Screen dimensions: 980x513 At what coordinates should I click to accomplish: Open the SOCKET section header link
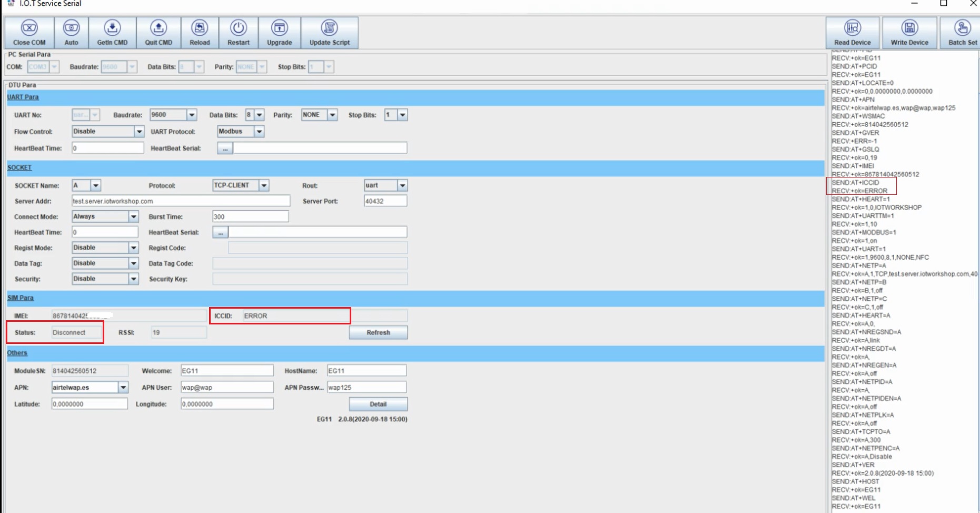19,167
